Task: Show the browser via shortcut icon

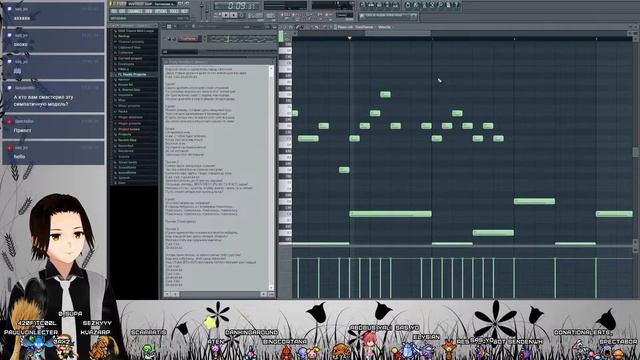Action: 387,5
